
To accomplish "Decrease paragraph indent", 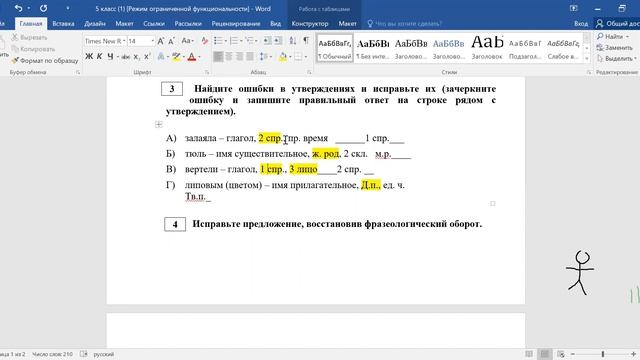I will coord(267,41).
